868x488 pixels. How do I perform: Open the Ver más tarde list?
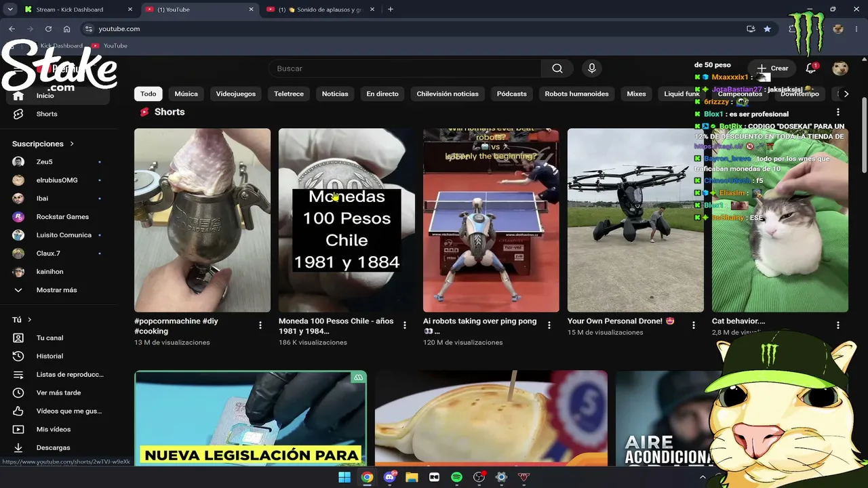point(58,392)
